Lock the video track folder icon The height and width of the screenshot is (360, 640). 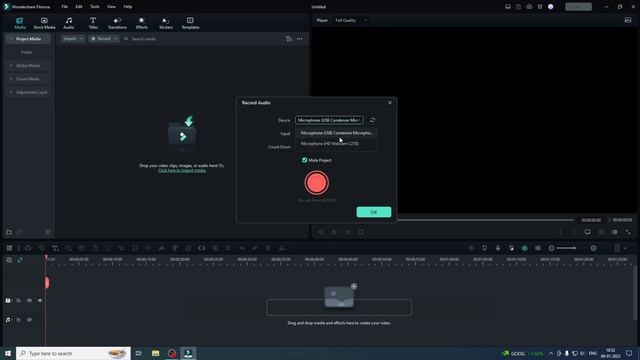[19, 300]
